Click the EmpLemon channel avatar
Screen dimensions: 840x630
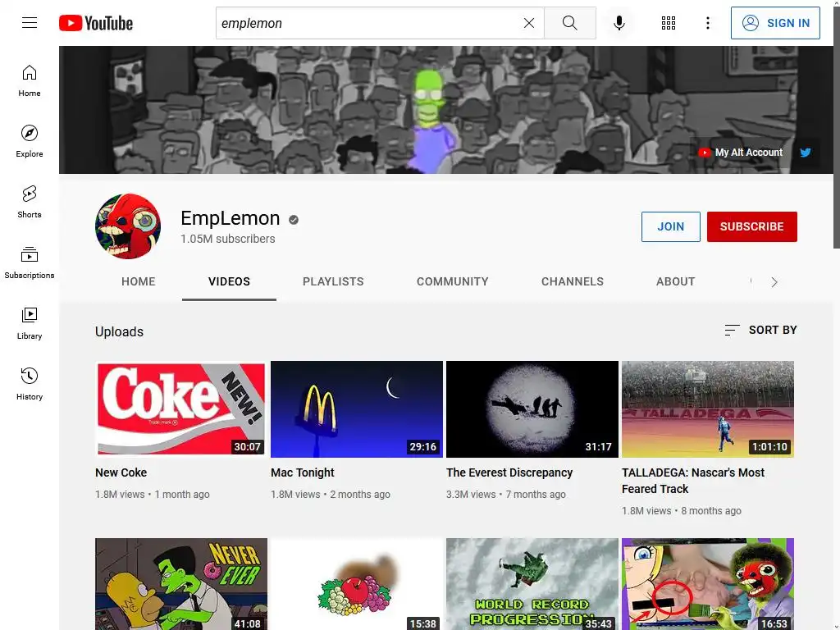coord(128,226)
